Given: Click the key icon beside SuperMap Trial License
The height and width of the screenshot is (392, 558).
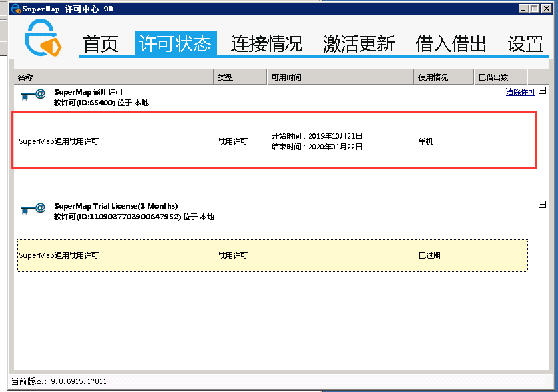Looking at the screenshot, I should 33,209.
